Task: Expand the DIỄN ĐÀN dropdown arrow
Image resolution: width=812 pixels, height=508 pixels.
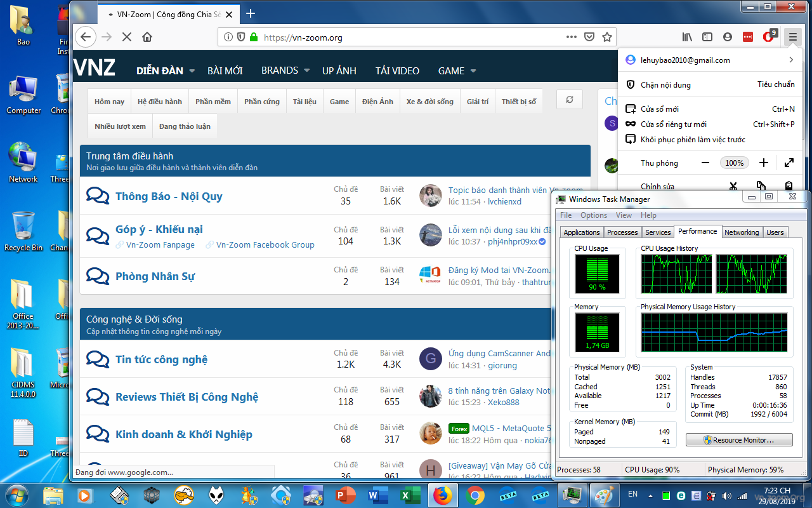Action: point(192,71)
